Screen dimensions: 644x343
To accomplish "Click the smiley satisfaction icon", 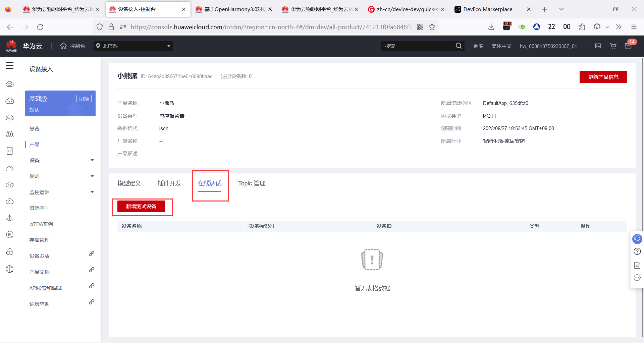I will pos(637,278).
